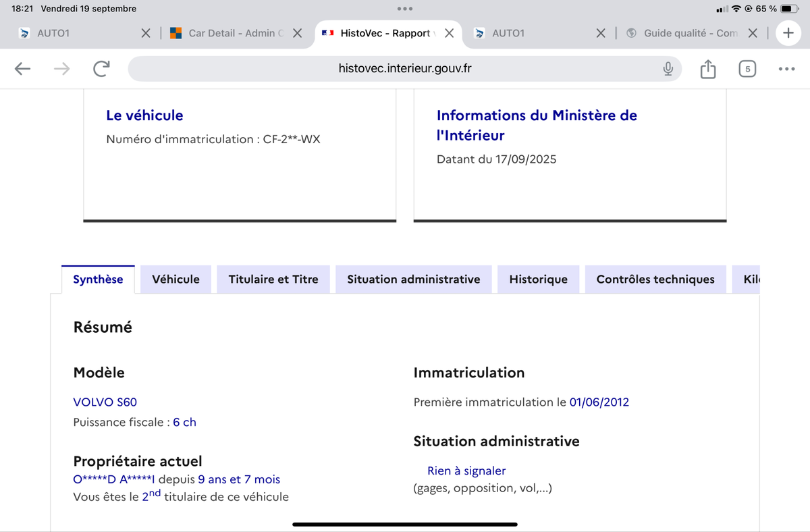Tap the histovec.interieur.gouv.fr address field
Image resolution: width=810 pixels, height=532 pixels.
click(405, 69)
